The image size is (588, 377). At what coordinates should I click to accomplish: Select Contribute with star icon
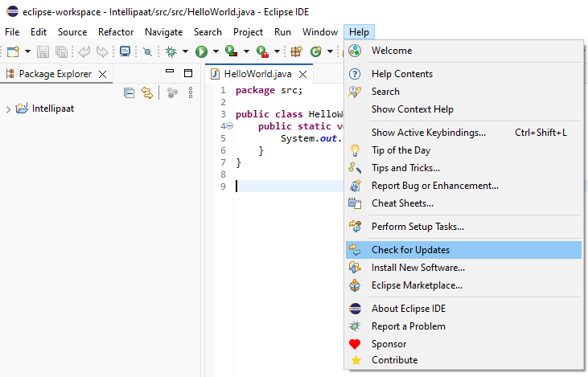(x=463, y=360)
